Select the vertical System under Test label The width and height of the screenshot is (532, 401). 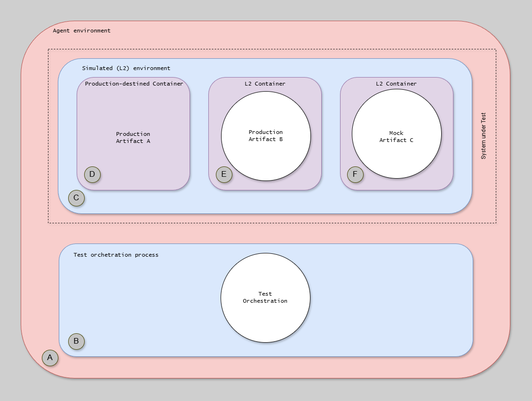pyautogui.click(x=484, y=136)
